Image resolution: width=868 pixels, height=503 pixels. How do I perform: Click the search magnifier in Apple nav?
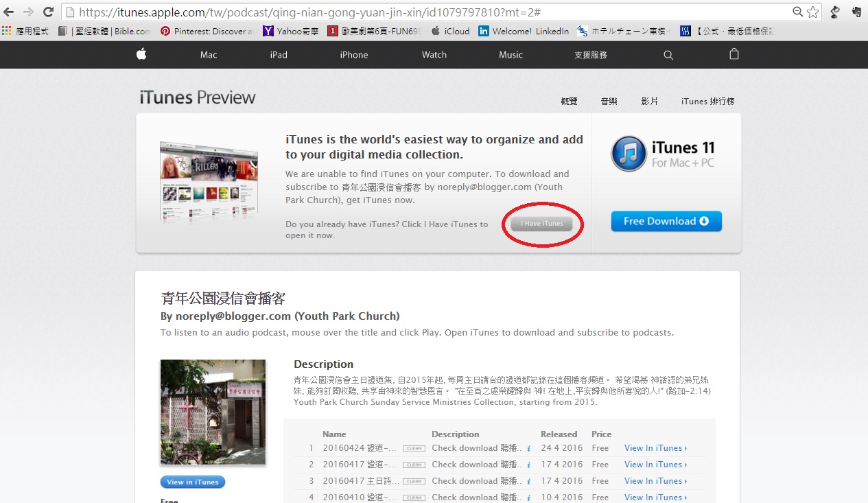point(668,55)
